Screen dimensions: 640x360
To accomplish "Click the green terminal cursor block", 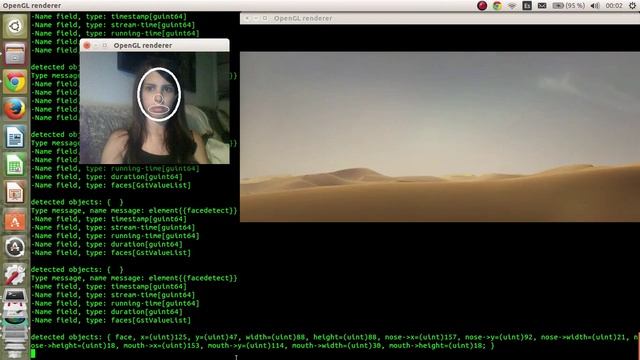I will click(33, 354).
